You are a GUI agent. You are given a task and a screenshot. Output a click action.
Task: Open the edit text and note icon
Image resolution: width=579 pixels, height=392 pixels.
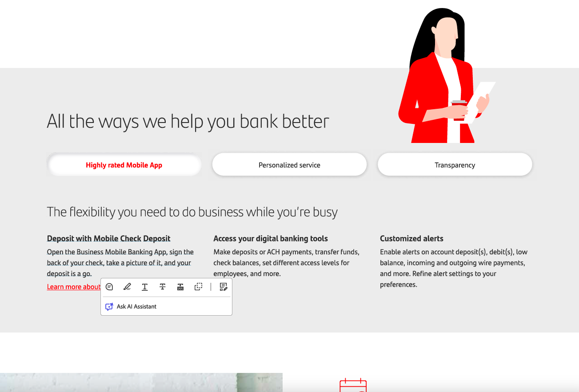224,287
